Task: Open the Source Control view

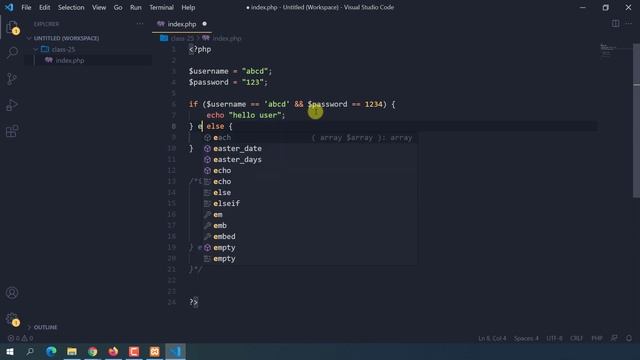Action: pos(12,79)
